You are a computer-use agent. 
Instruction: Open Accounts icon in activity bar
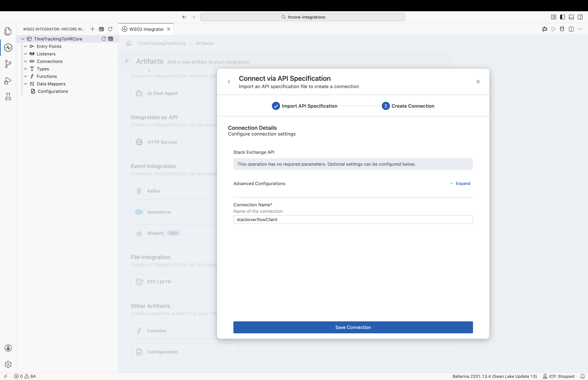[8, 348]
